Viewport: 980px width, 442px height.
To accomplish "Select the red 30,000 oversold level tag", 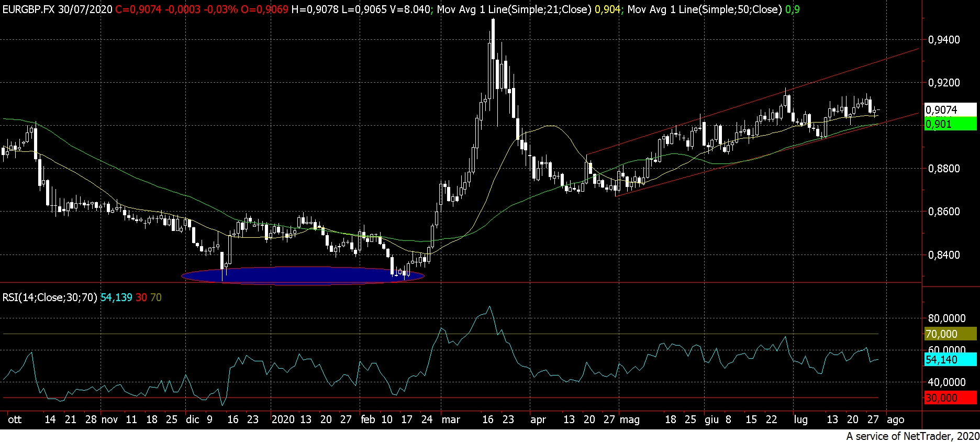I will click(x=950, y=397).
